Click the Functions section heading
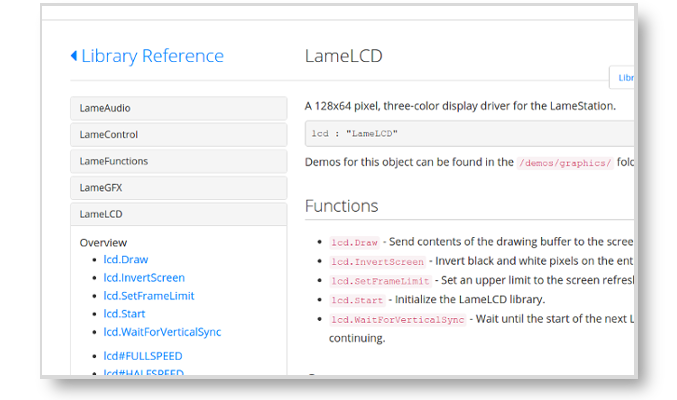This screenshot has height=400, width=677. (342, 206)
